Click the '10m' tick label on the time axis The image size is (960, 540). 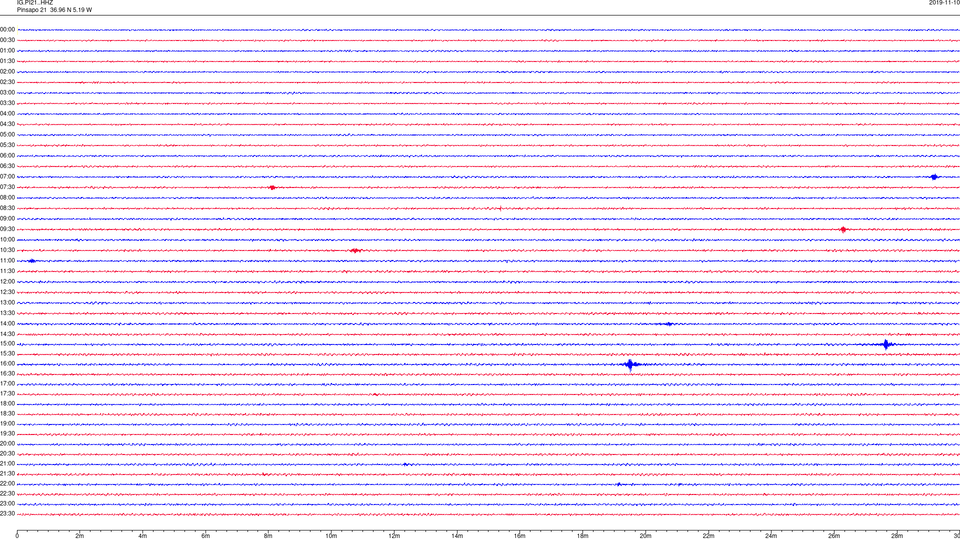(331, 536)
